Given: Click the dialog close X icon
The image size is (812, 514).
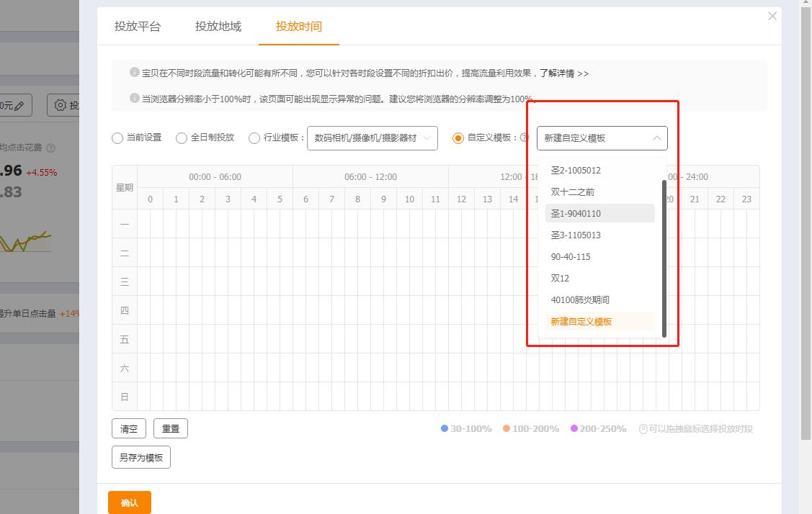Looking at the screenshot, I should (772, 16).
